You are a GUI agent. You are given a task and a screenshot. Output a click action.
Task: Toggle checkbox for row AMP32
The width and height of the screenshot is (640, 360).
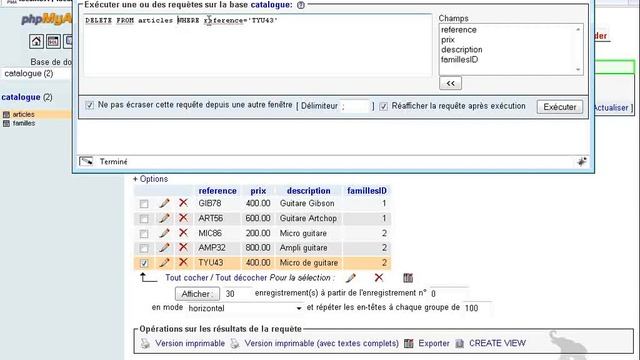point(144,248)
